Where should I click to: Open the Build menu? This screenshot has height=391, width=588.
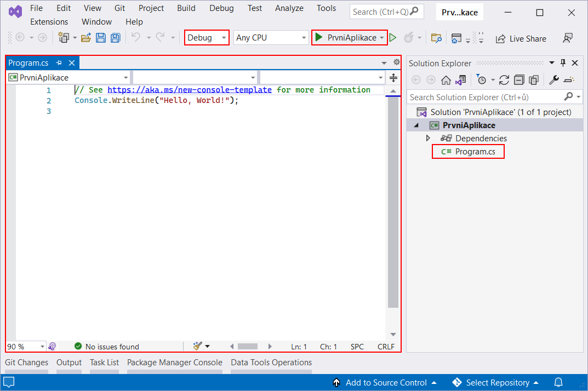(x=186, y=8)
